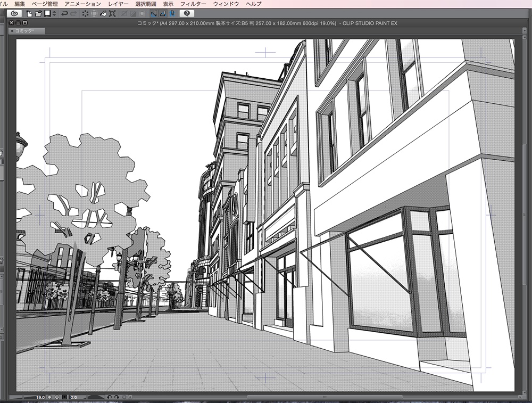Open the 表示 menu
This screenshot has width=532, height=403.
coord(168,4)
